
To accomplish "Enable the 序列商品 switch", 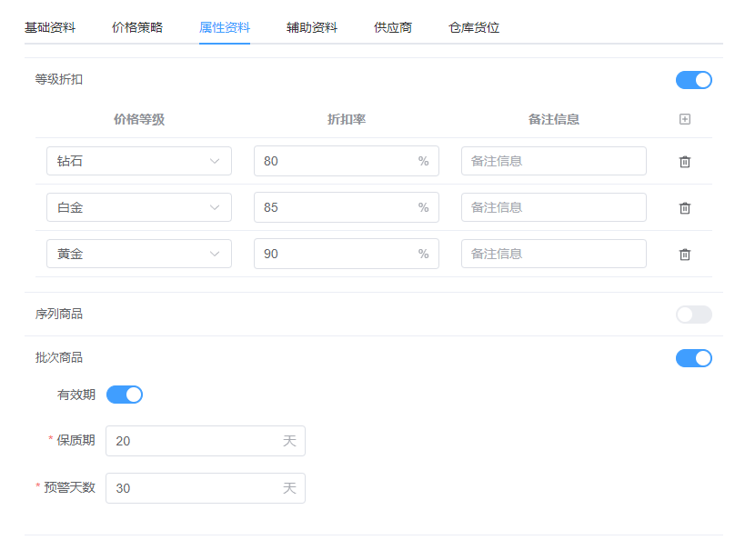I will coord(693,315).
